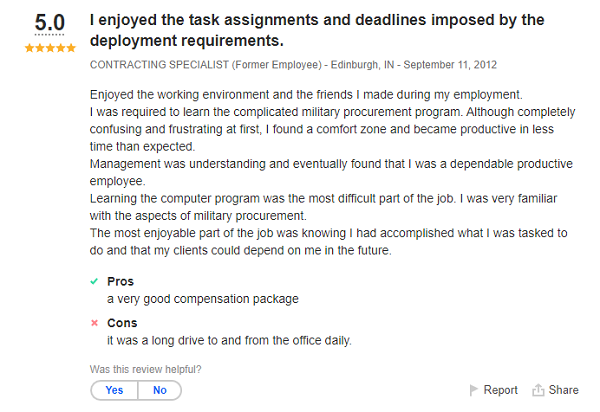Click the green checkmark beside Pros
This screenshot has height=412, width=600.
click(x=94, y=282)
